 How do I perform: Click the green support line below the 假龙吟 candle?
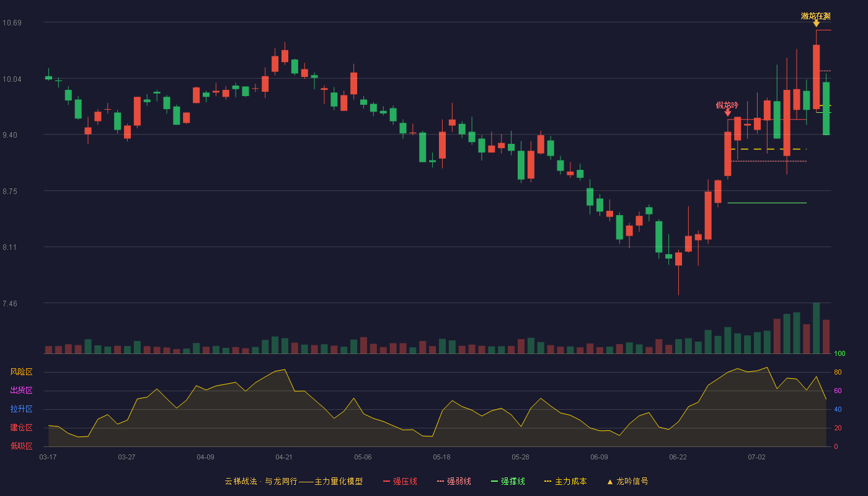[767, 203]
